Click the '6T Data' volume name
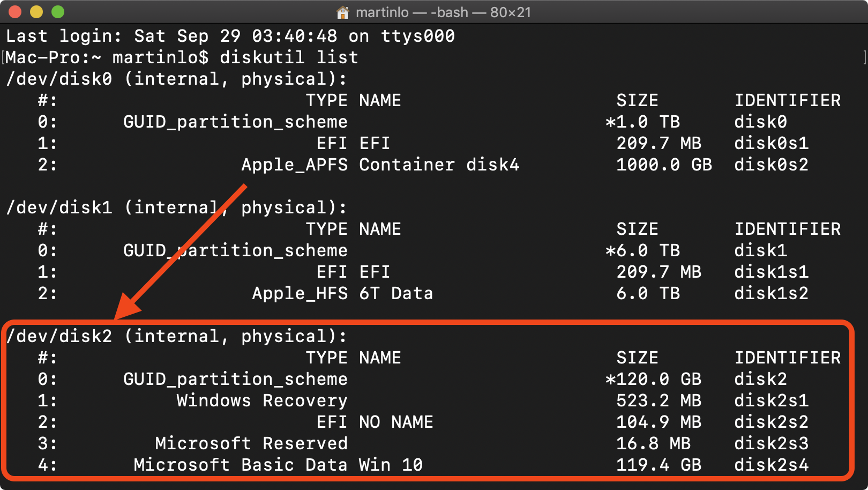Viewport: 868px width, 490px height. coord(396,293)
